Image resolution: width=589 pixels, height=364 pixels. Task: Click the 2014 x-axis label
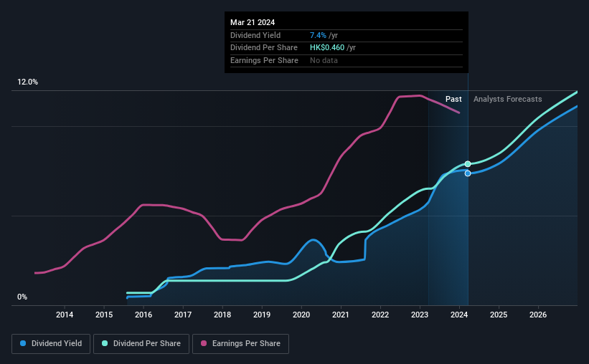click(x=65, y=315)
